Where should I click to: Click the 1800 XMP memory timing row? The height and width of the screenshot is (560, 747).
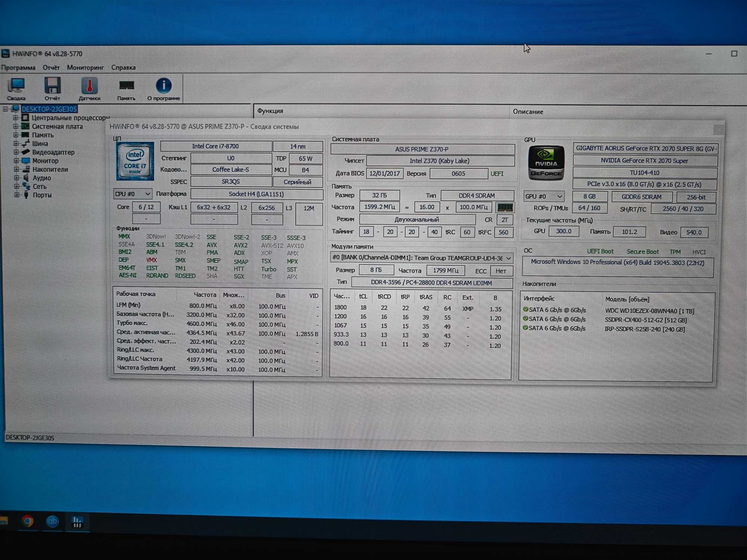coord(420,308)
